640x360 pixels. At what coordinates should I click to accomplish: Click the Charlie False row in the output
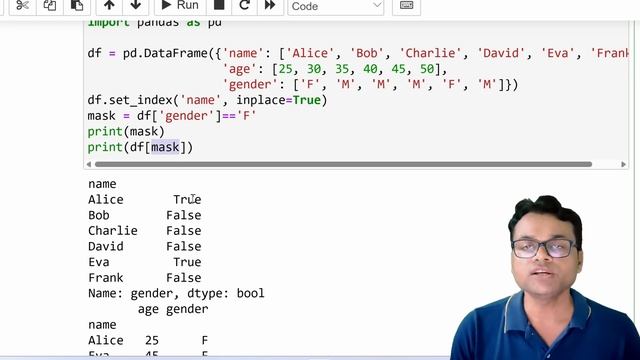coord(145,231)
